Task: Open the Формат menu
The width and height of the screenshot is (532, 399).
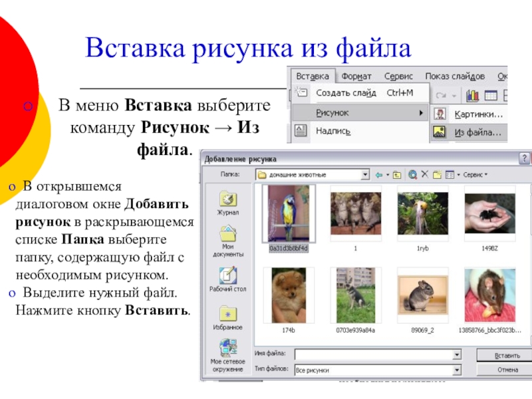Action: tap(356, 76)
